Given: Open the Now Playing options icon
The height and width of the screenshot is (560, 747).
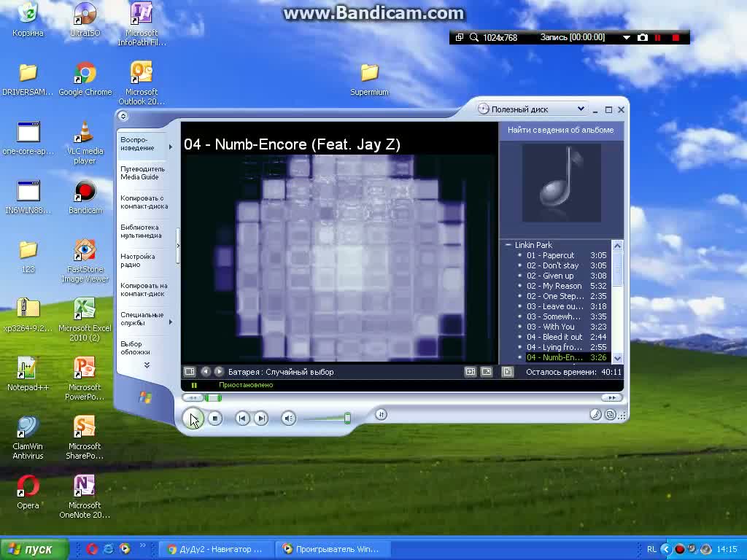Looking at the screenshot, I should pos(190,372).
